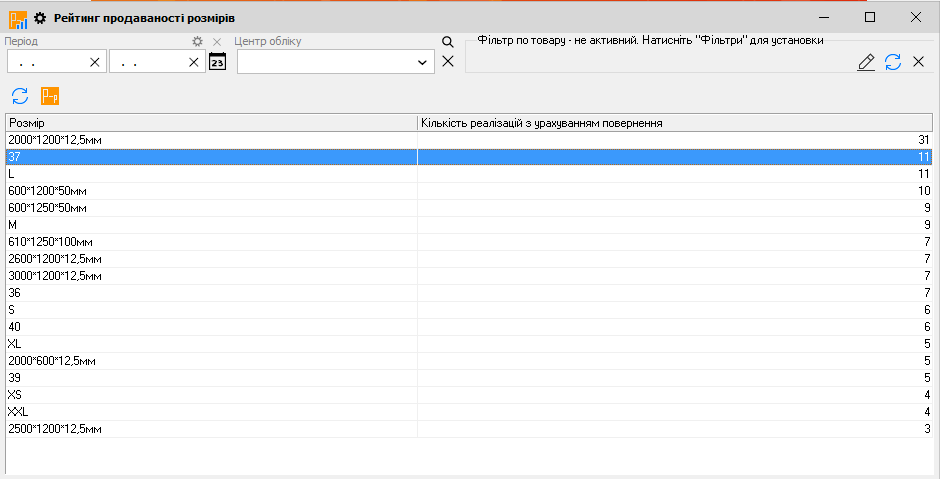The width and height of the screenshot is (940, 479).
Task: Click the blue refresh icon above the table
Action: click(x=20, y=96)
